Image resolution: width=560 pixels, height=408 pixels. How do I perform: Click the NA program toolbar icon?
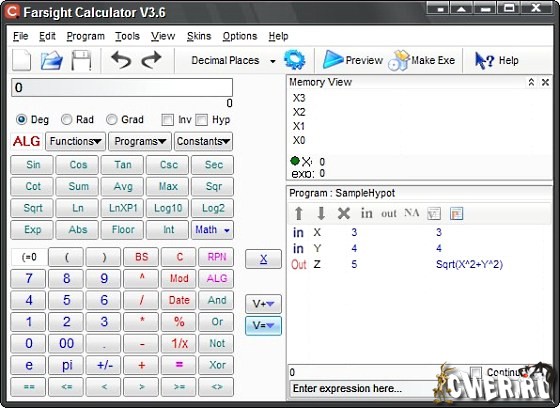(x=411, y=213)
